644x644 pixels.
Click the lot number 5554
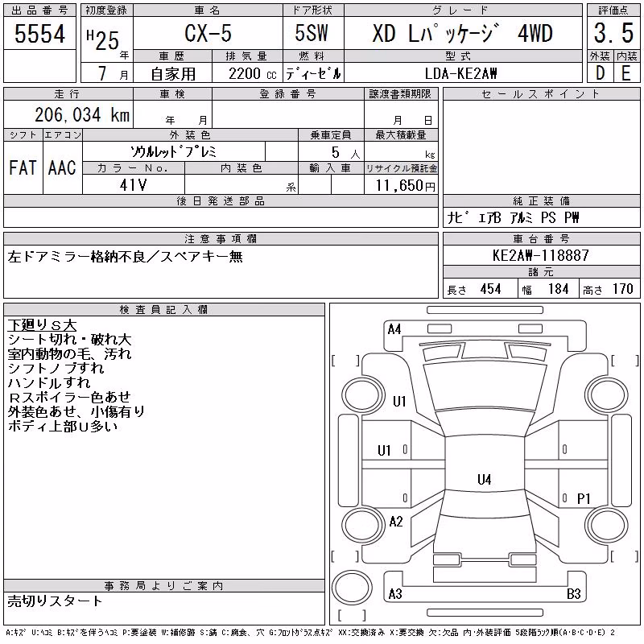coord(39,34)
